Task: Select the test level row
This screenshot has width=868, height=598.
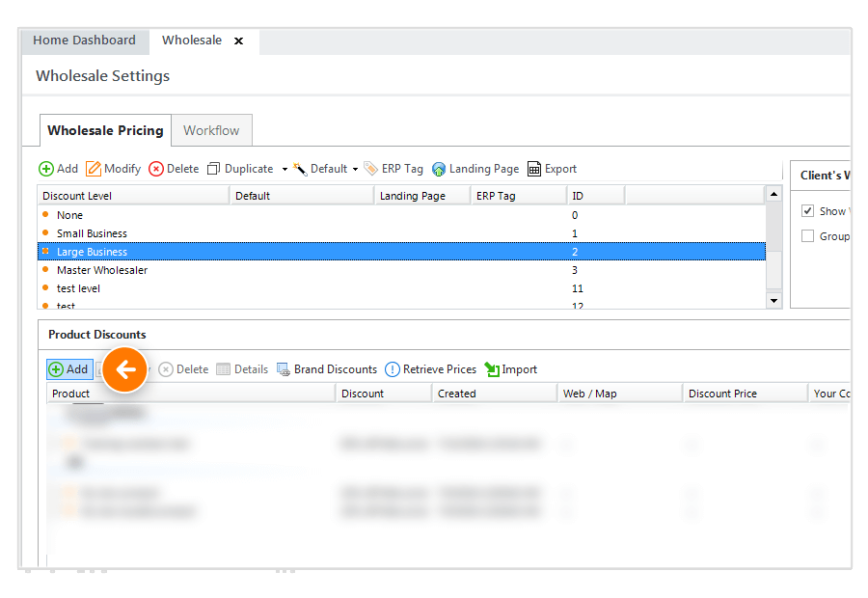Action: click(401, 288)
